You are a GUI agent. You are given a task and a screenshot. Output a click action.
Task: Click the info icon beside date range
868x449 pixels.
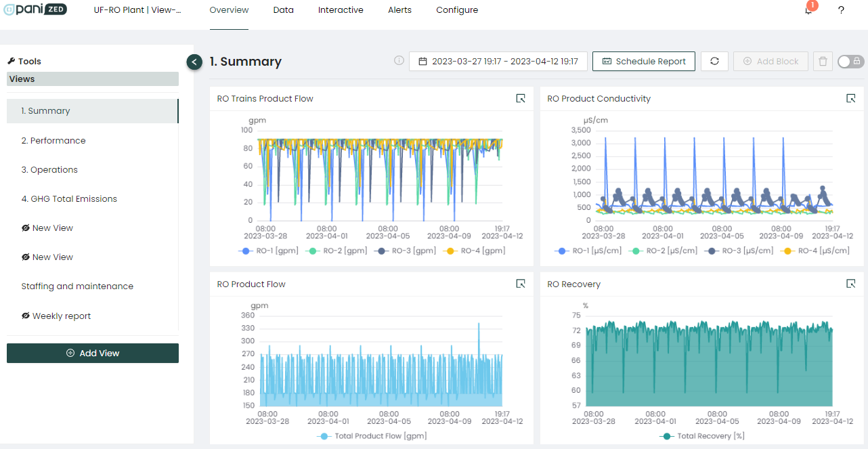(x=399, y=61)
